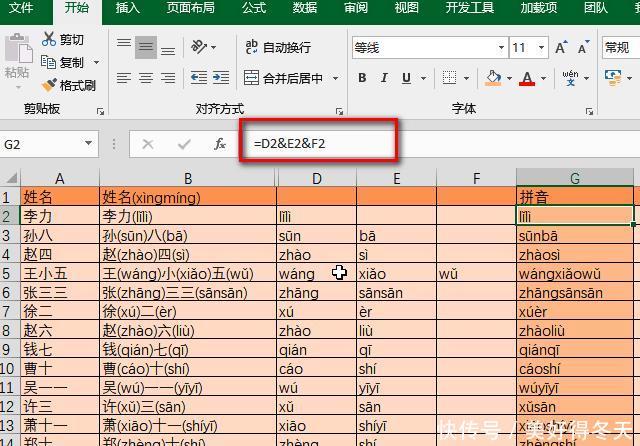Click the phonetic guide (wén) icon
Screen dimensions: 640x446
570,78
